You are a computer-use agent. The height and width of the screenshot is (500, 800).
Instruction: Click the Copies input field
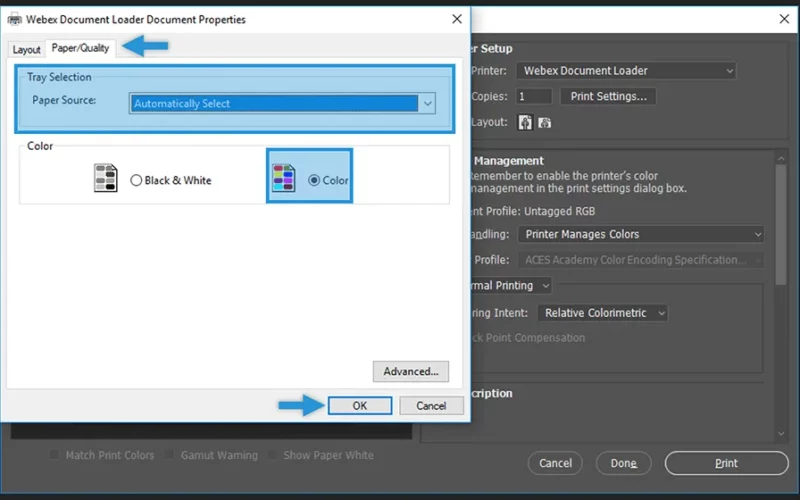click(534, 96)
